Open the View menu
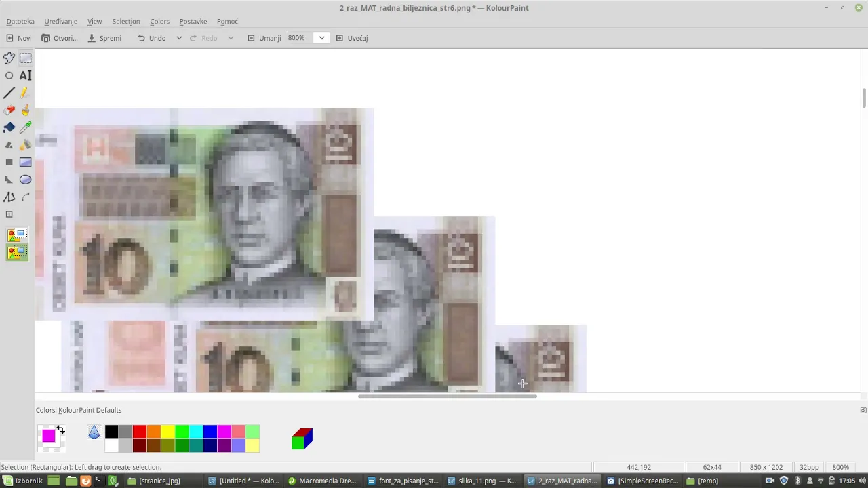Image resolution: width=868 pixels, height=488 pixels. pyautogui.click(x=95, y=22)
